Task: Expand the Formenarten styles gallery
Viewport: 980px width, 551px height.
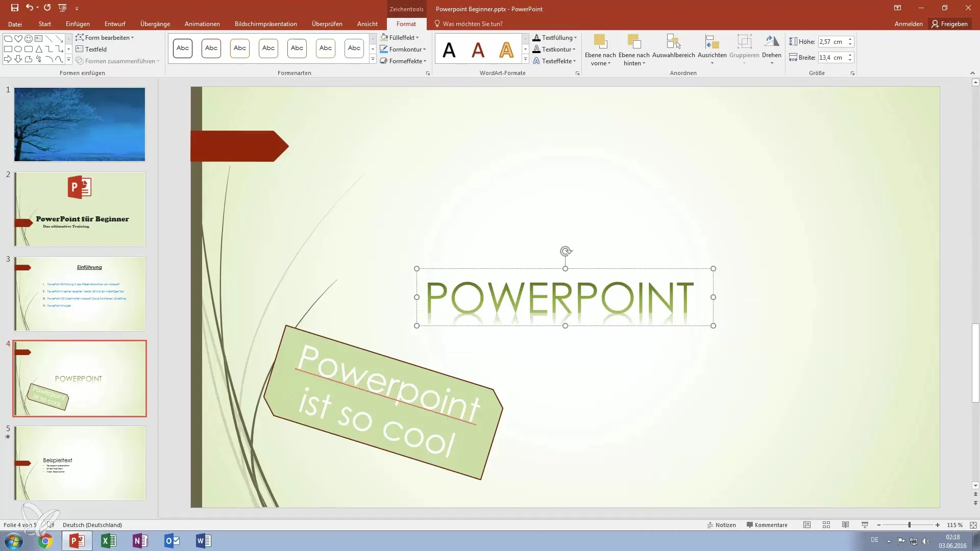Action: [x=373, y=59]
